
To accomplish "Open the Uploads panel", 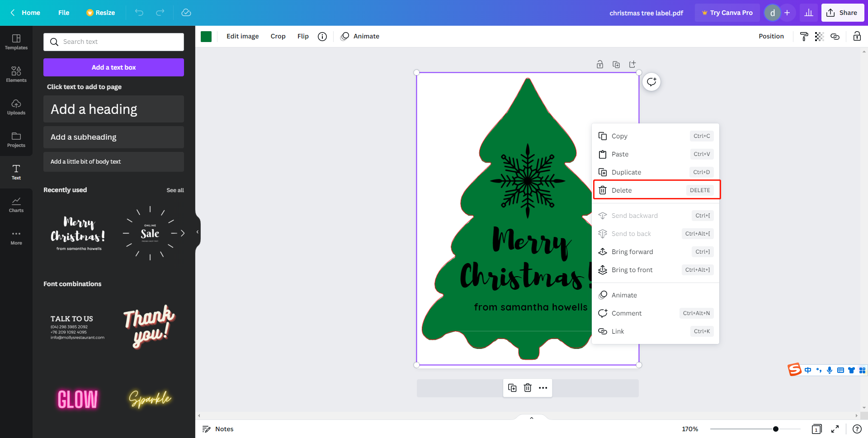I will click(x=16, y=107).
